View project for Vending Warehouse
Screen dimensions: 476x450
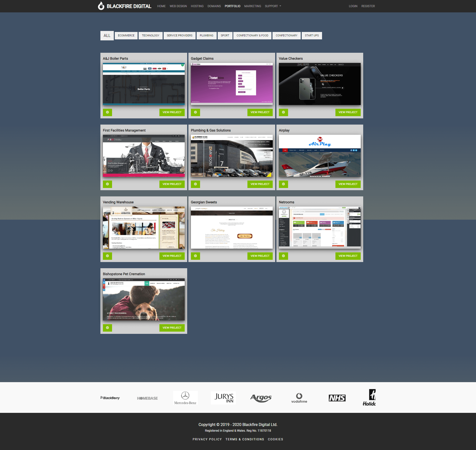[172, 256]
